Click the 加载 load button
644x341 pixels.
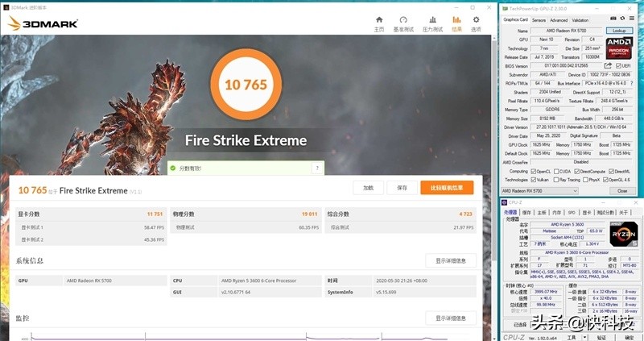click(x=368, y=188)
